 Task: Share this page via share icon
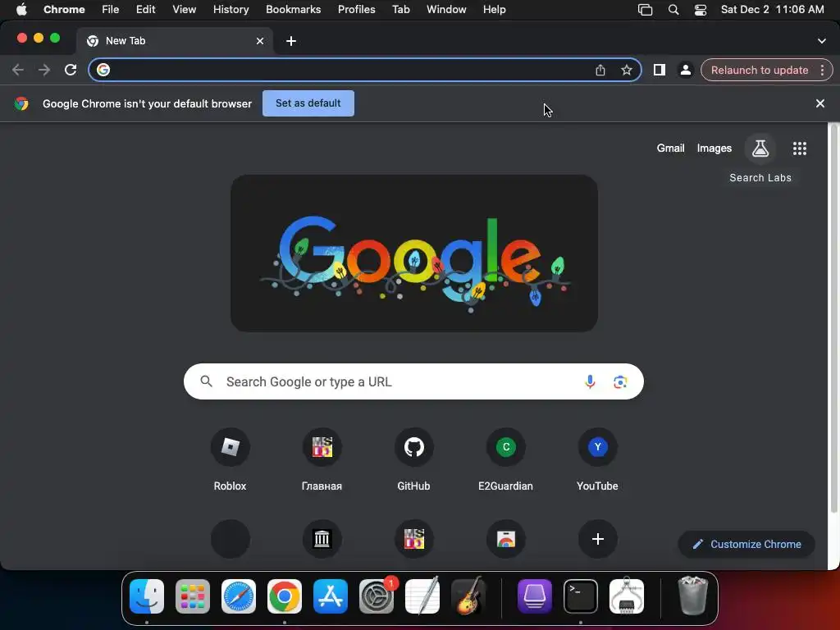click(600, 70)
